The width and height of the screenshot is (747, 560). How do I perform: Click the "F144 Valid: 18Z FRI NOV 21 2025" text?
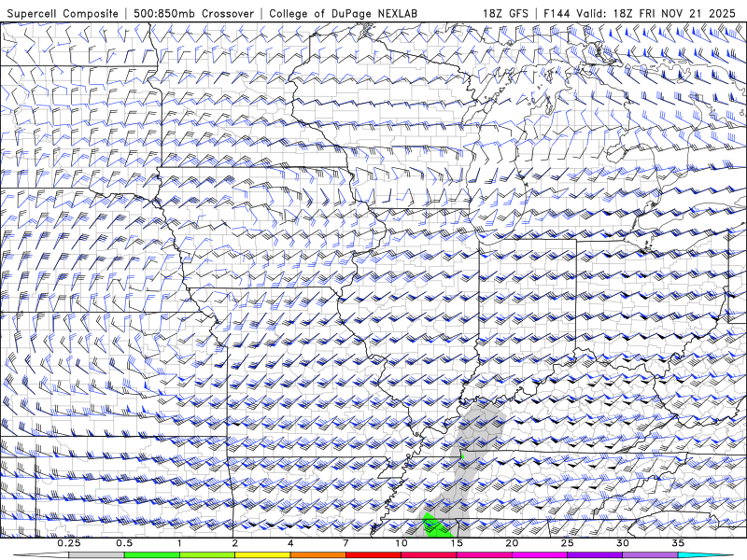[x=640, y=13]
